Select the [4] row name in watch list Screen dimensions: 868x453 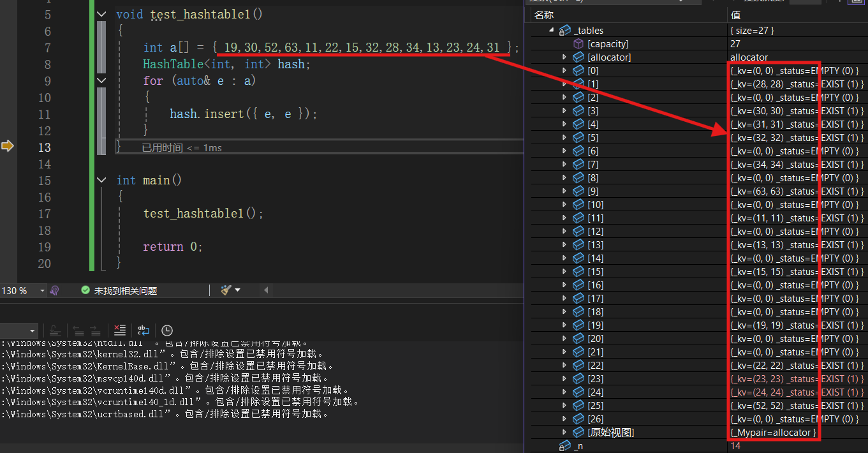pyautogui.click(x=593, y=124)
